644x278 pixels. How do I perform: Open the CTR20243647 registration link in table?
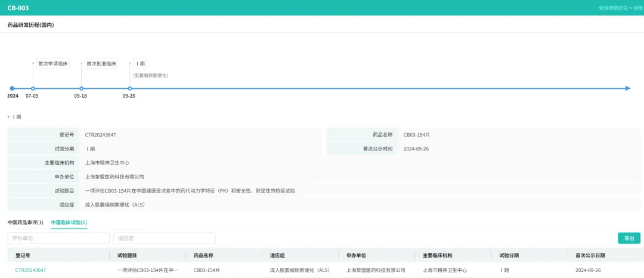point(30,270)
